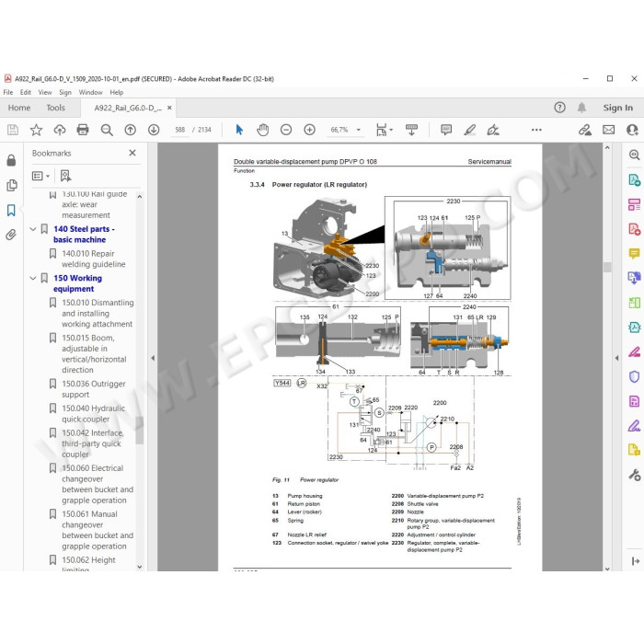Viewport: 644px width, 644px height.
Task: Add document to starred favorites
Action: point(36,131)
